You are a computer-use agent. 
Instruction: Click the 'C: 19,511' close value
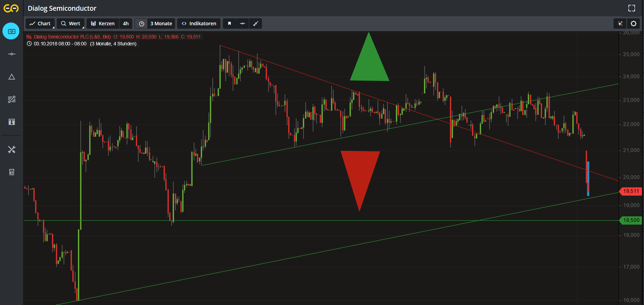click(191, 37)
